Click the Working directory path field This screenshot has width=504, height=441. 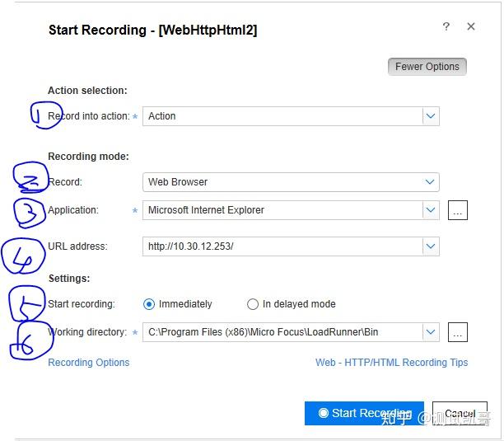pos(280,332)
